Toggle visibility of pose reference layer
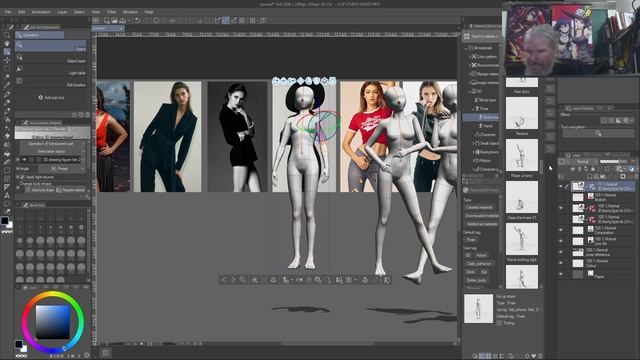The height and width of the screenshot is (360, 640). click(561, 252)
